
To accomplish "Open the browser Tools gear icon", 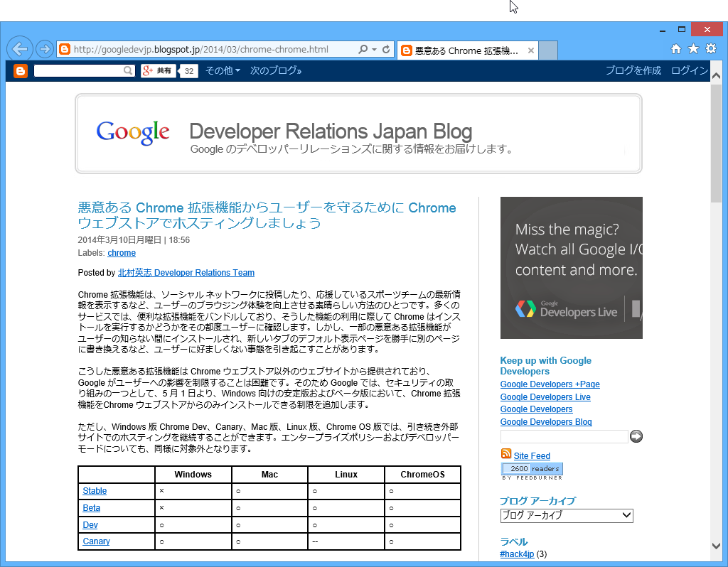I will (x=710, y=50).
